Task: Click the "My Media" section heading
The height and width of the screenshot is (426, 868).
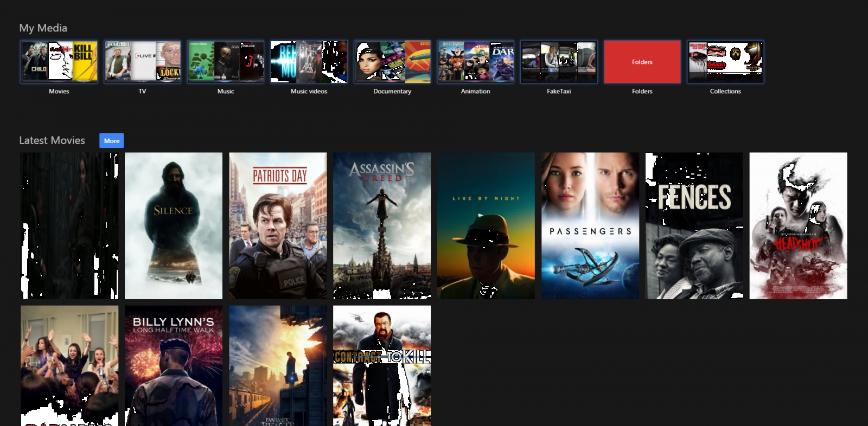Action: coord(43,28)
